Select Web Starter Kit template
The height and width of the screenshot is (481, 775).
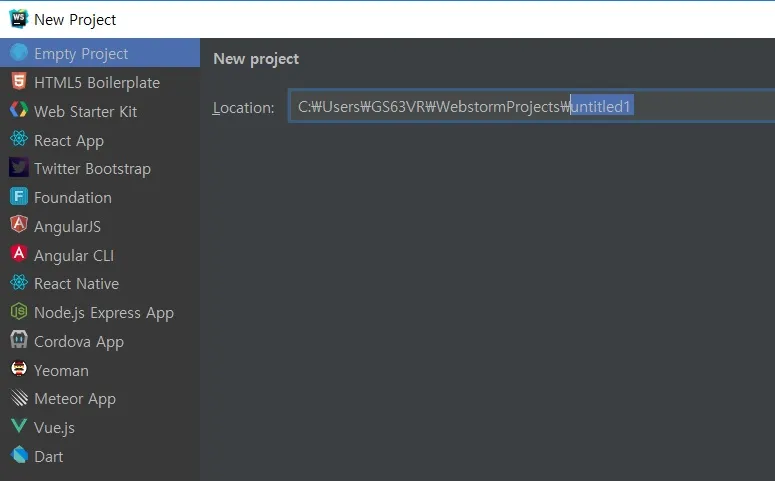click(x=100, y=111)
